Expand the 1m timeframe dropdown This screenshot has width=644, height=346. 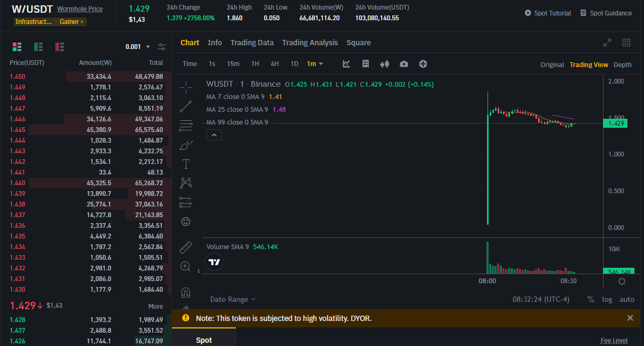point(315,63)
